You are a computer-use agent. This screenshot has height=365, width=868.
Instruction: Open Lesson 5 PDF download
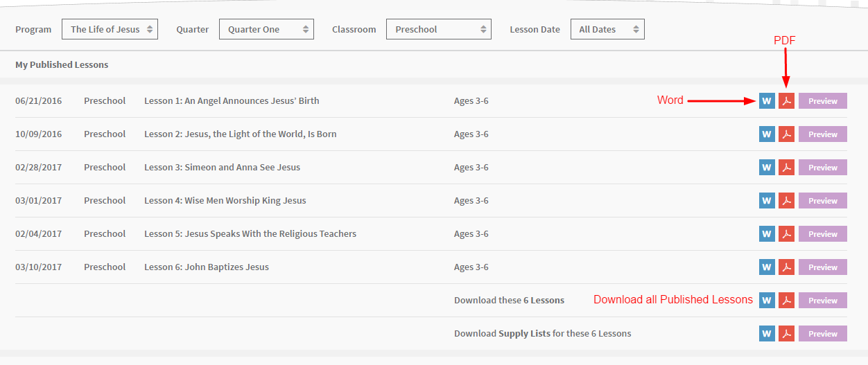[786, 234]
